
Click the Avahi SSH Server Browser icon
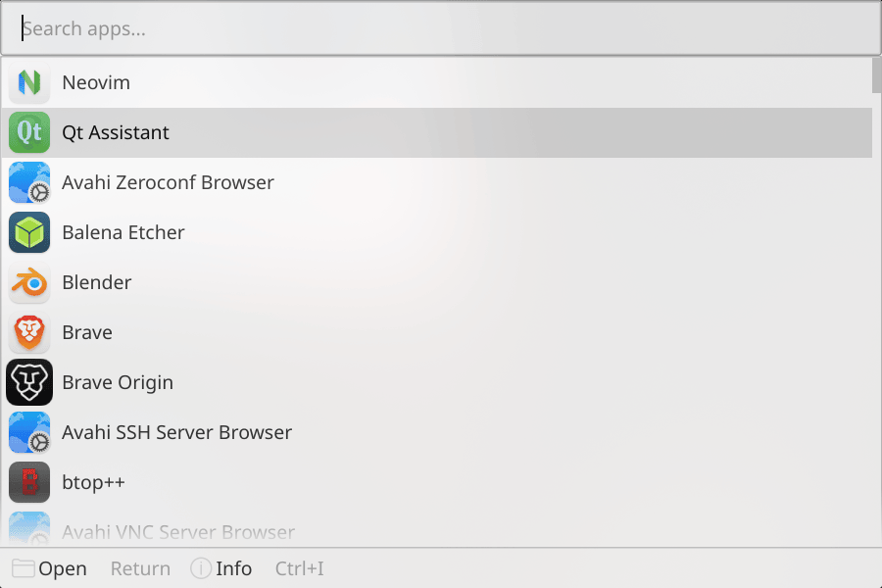pyautogui.click(x=29, y=433)
